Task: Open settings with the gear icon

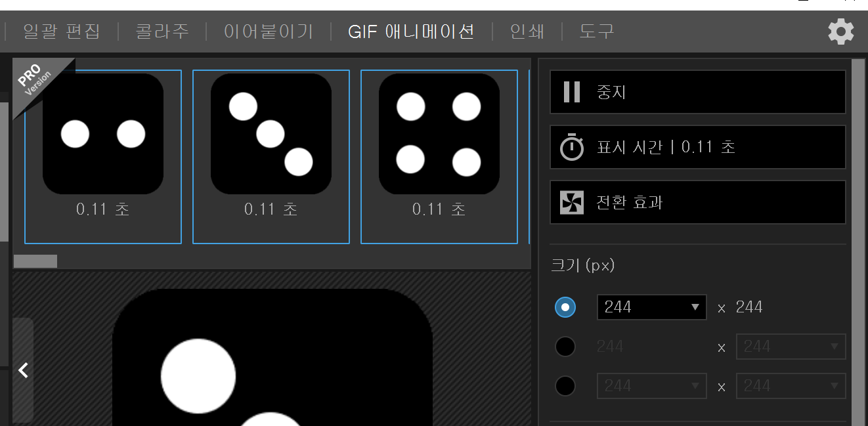Action: pyautogui.click(x=841, y=32)
